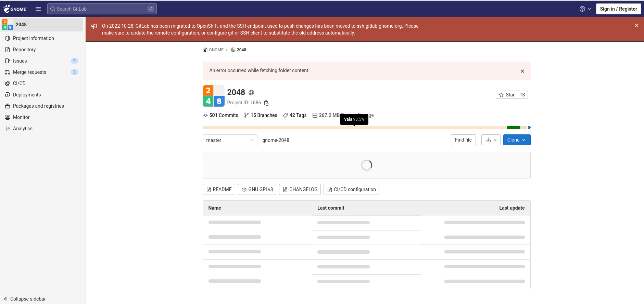Click the Deployments icon in the sidebar

pyautogui.click(x=8, y=95)
